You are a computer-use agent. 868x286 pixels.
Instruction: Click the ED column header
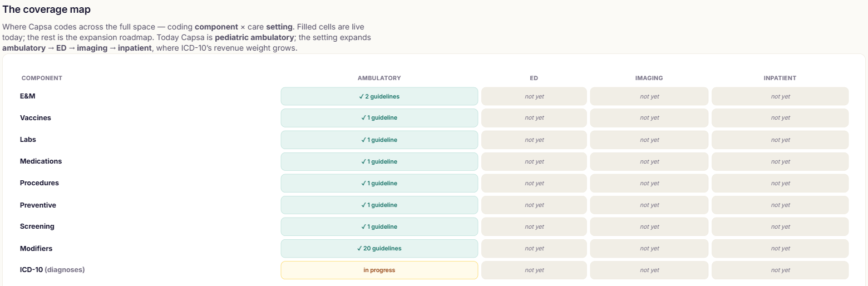(534, 78)
